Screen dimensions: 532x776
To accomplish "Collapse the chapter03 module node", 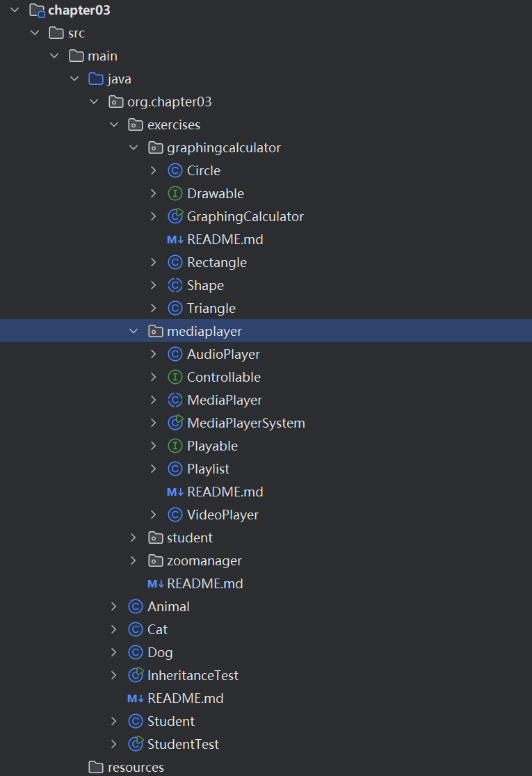I will click(15, 10).
